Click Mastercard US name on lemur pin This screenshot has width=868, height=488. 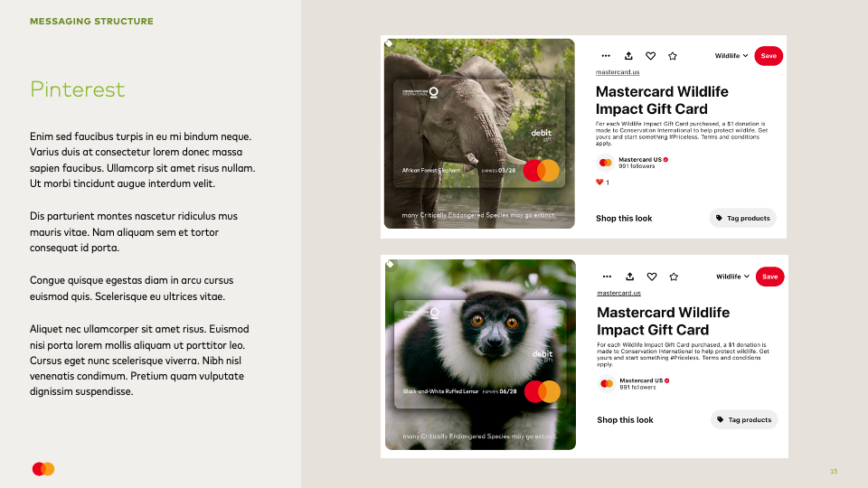tap(641, 380)
